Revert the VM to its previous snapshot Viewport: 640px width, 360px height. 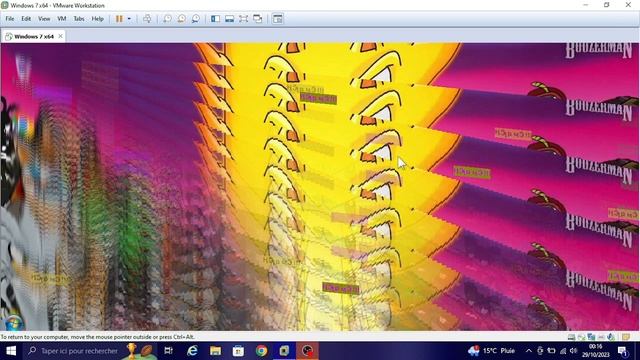tap(181, 19)
